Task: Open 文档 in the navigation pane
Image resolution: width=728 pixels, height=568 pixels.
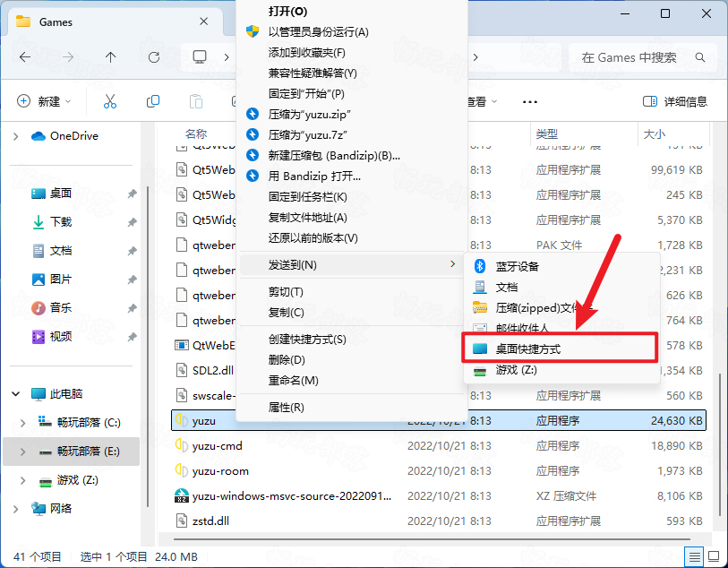Action: point(61,251)
